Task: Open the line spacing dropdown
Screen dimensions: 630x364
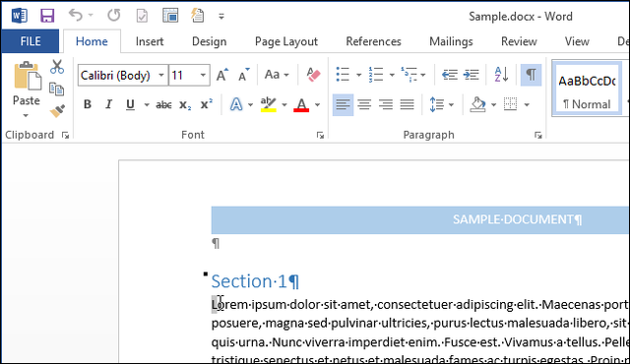Action: [441, 104]
